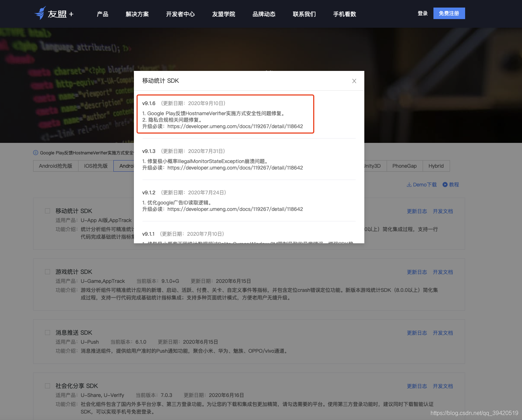522x420 pixels.
Task: Switch to PhoneGap tab
Action: point(405,166)
